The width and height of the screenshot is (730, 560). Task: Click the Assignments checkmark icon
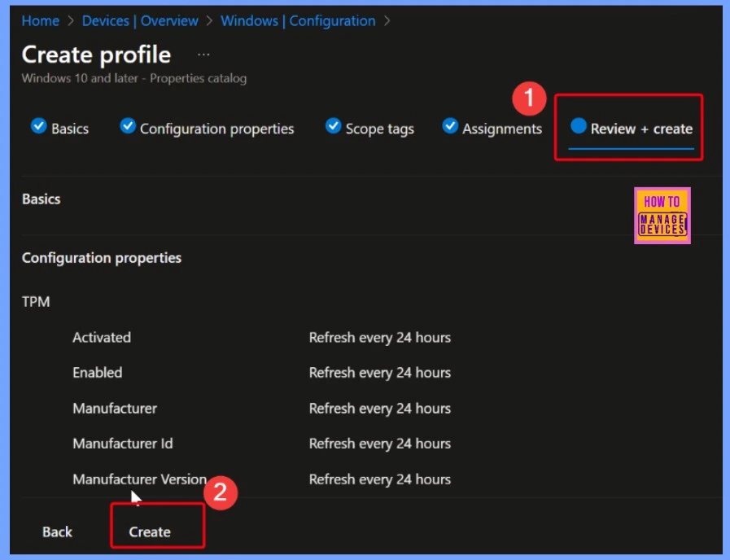tap(450, 125)
